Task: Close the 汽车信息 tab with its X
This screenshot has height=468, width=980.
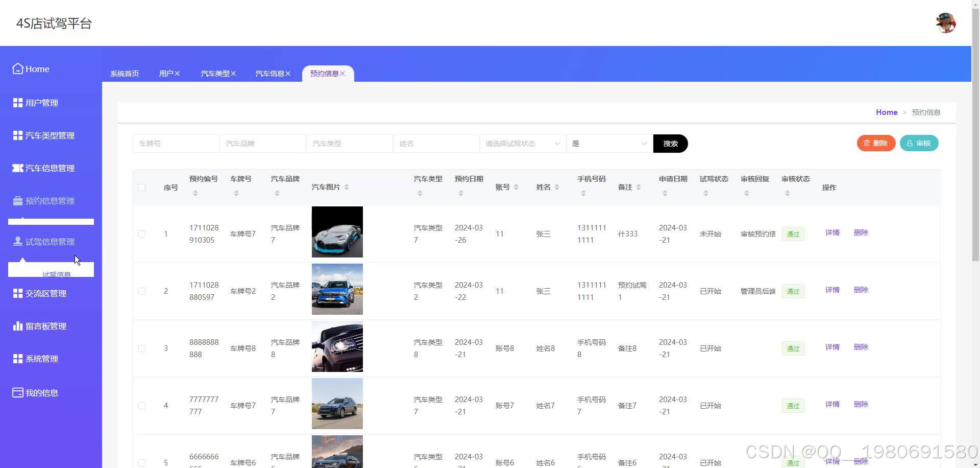Action: [x=288, y=74]
